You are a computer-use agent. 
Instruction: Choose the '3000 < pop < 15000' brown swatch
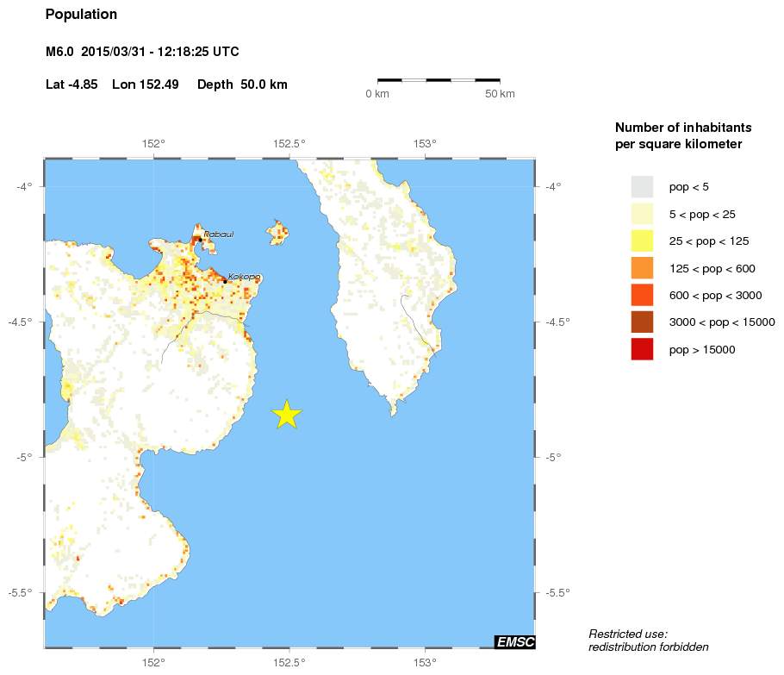tap(642, 322)
